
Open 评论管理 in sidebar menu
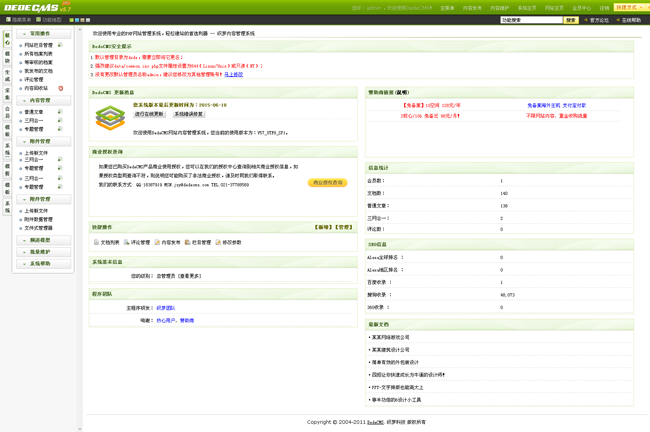coord(34,80)
